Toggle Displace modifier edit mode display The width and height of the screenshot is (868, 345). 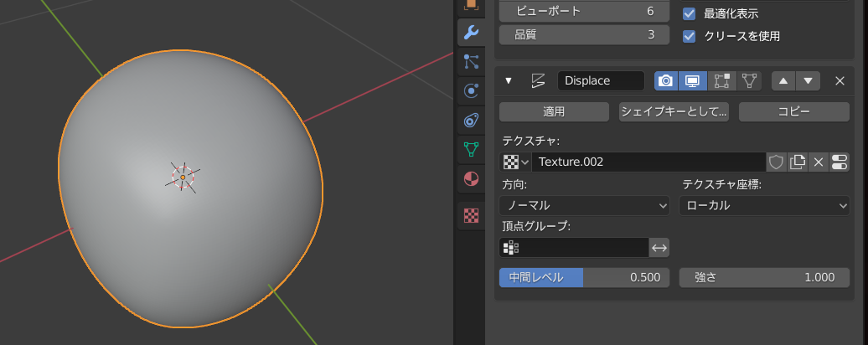pos(722,80)
